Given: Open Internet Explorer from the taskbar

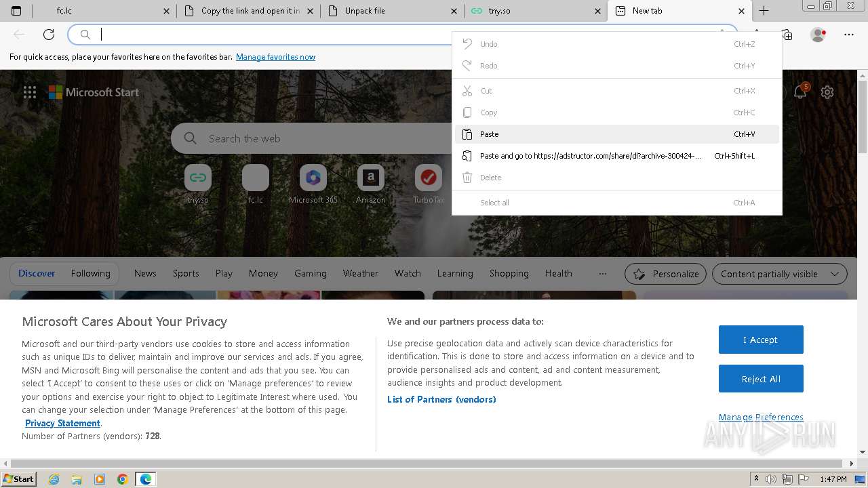Looking at the screenshot, I should (54, 479).
